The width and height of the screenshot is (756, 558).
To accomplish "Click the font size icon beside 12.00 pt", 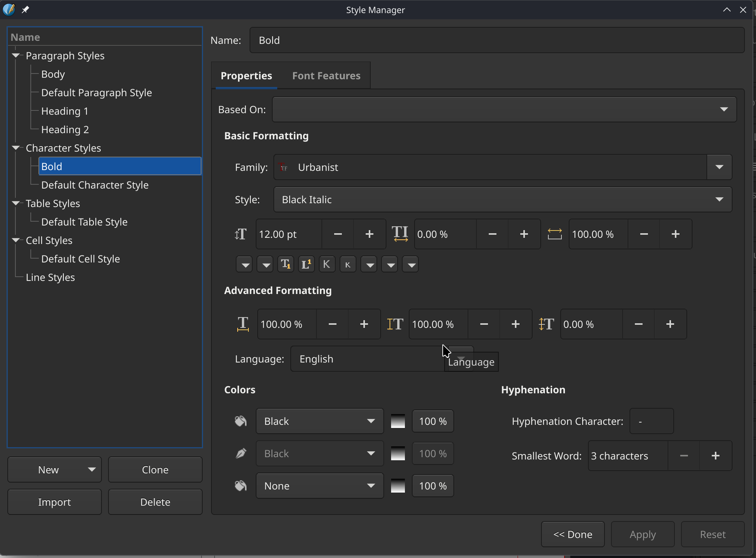I will [x=241, y=234].
